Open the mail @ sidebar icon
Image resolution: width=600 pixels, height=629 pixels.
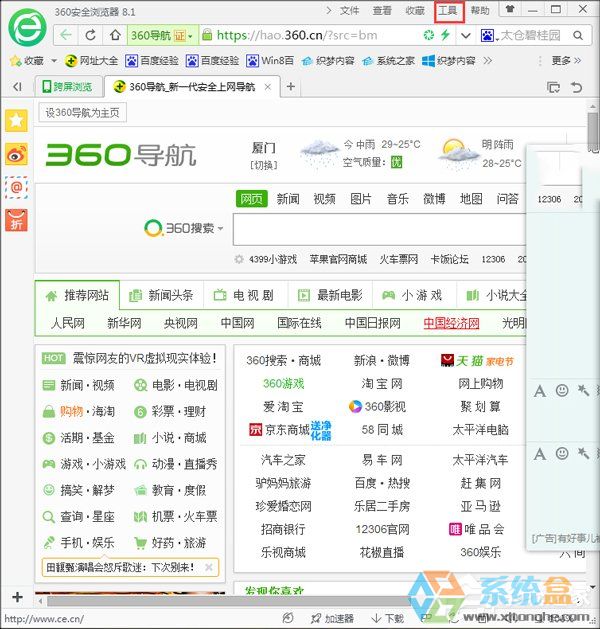click(16, 187)
